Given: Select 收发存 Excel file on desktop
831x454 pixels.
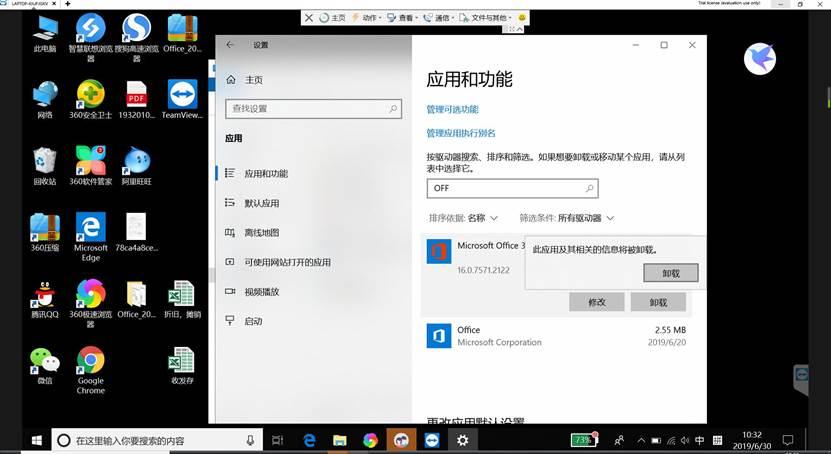Looking at the screenshot, I should click(182, 366).
